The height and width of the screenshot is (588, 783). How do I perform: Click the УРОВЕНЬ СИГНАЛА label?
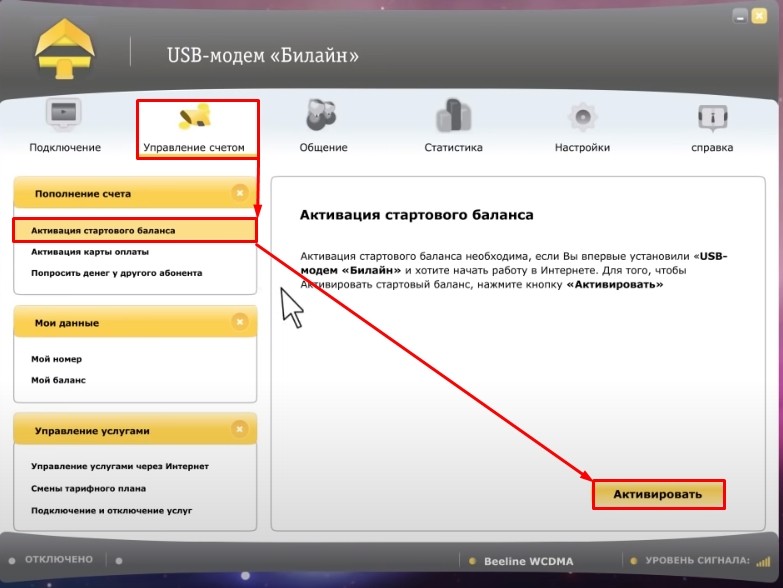tap(698, 561)
